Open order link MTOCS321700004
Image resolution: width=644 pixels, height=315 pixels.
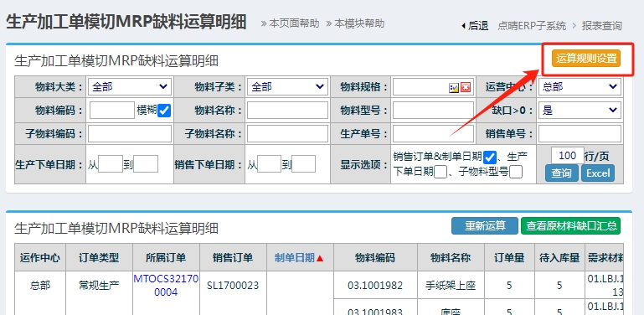coord(166,286)
